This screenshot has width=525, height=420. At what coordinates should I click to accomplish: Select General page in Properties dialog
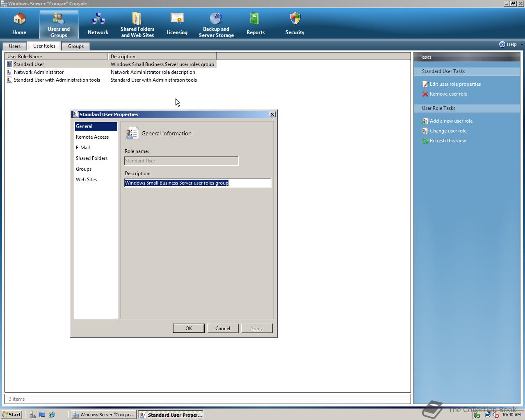pyautogui.click(x=96, y=126)
